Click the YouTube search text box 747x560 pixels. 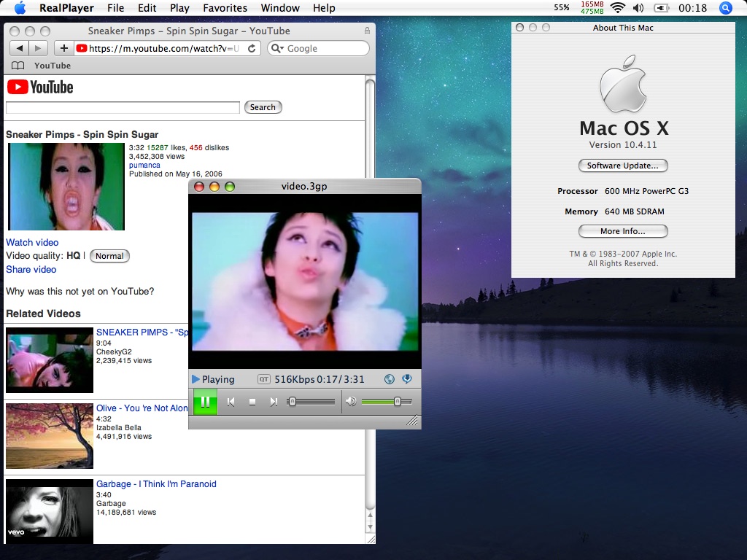tap(123, 108)
